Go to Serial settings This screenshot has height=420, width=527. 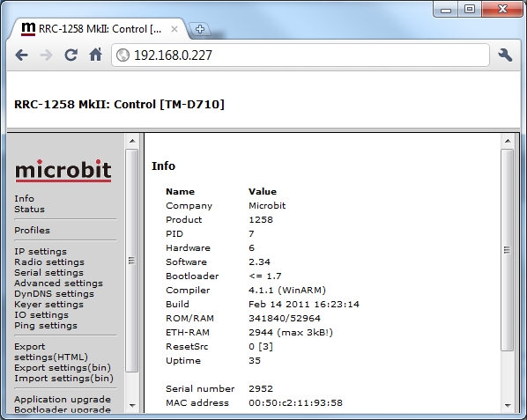point(49,273)
